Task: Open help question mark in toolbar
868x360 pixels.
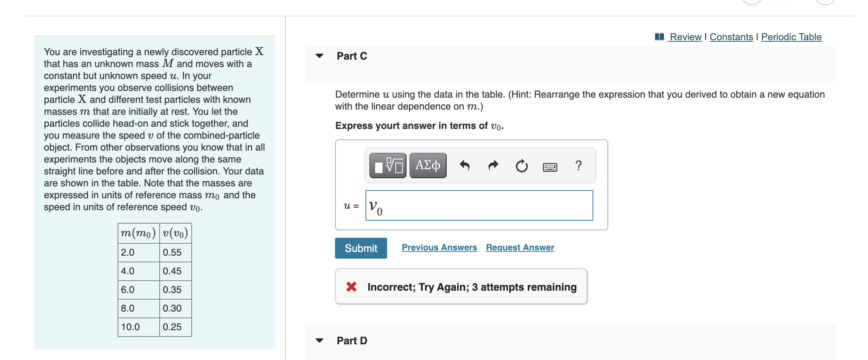Action: click(x=578, y=165)
